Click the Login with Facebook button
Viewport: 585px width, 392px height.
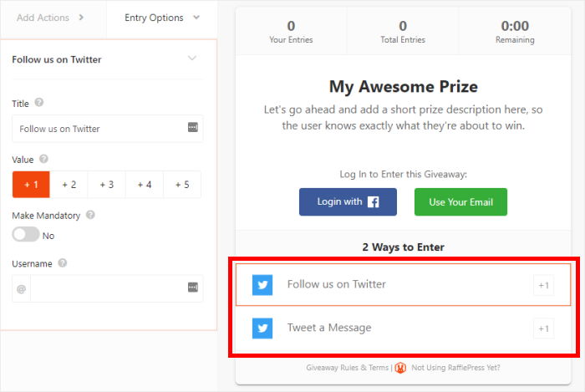348,201
